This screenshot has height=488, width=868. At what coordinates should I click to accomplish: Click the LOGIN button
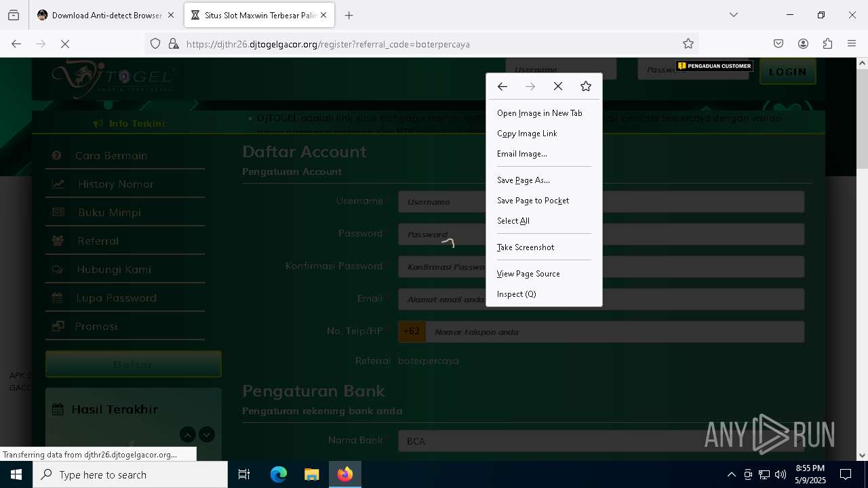tap(787, 72)
